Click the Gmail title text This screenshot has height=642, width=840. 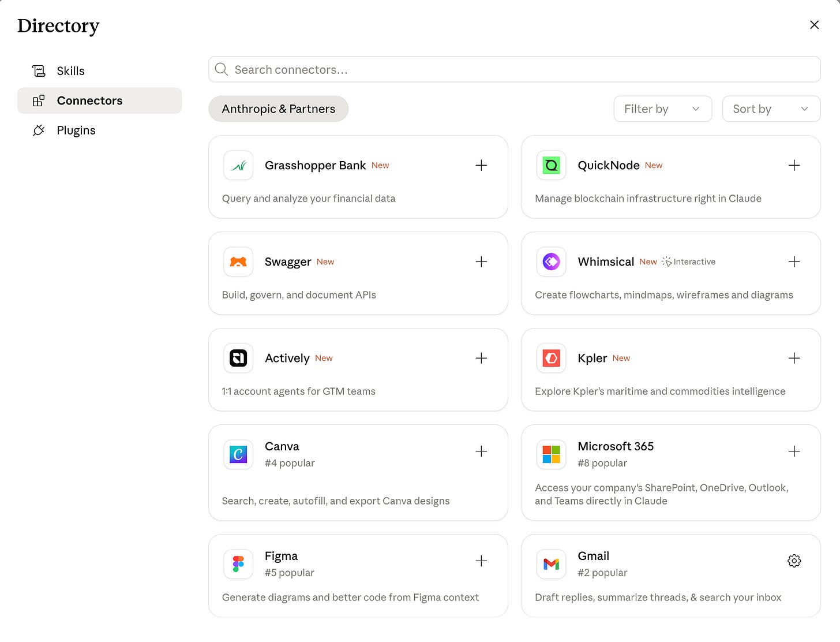coord(593,557)
